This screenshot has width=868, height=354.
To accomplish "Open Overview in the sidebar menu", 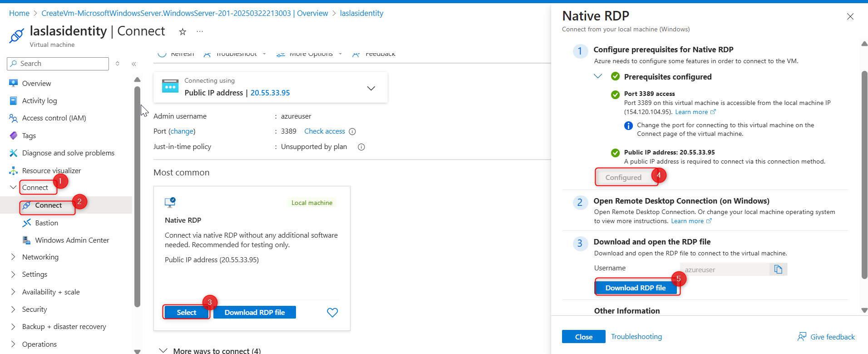I will [x=36, y=84].
